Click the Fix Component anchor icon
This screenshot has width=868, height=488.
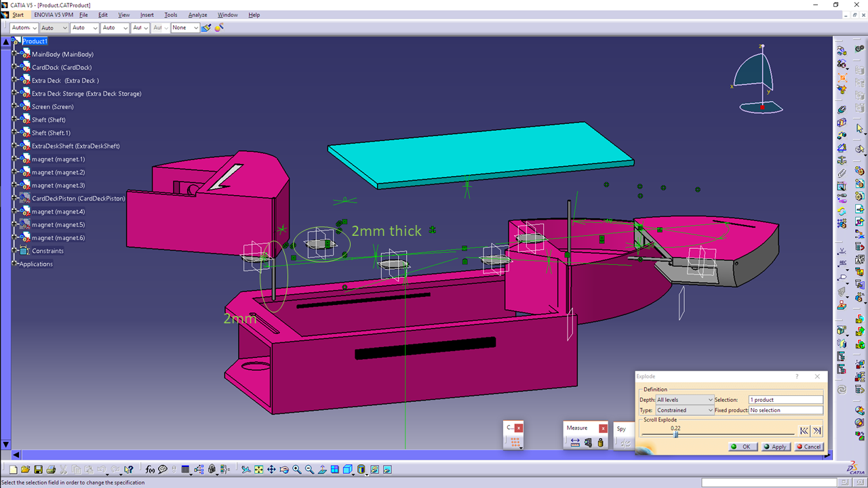point(842,161)
